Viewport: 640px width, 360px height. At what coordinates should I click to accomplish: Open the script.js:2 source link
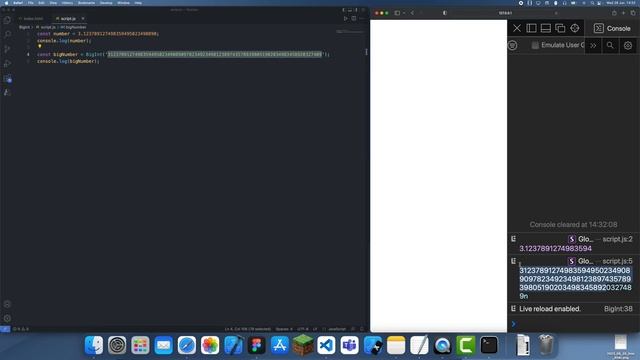click(617, 239)
